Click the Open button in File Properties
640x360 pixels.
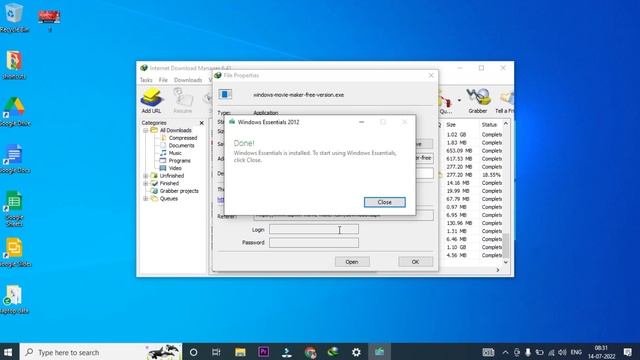(352, 262)
